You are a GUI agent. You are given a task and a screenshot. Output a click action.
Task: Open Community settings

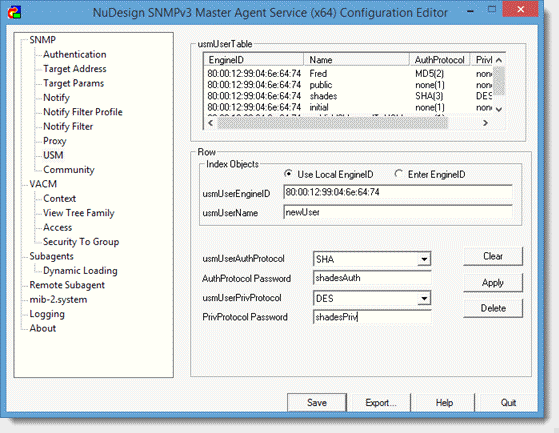pyautogui.click(x=69, y=170)
